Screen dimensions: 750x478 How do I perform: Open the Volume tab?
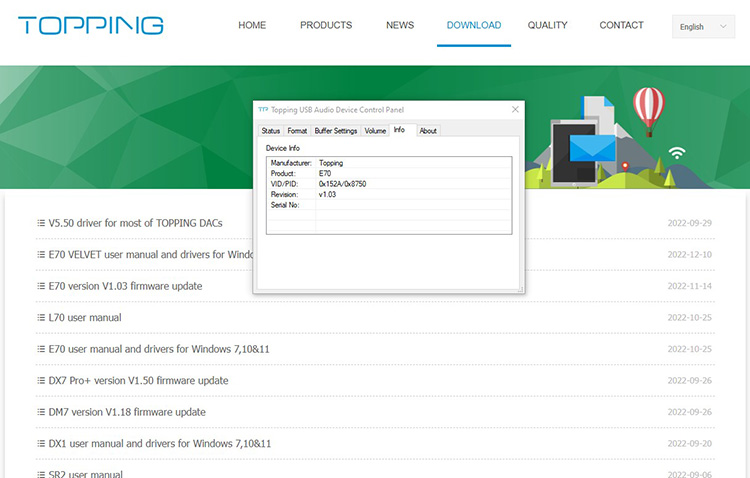click(x=375, y=131)
